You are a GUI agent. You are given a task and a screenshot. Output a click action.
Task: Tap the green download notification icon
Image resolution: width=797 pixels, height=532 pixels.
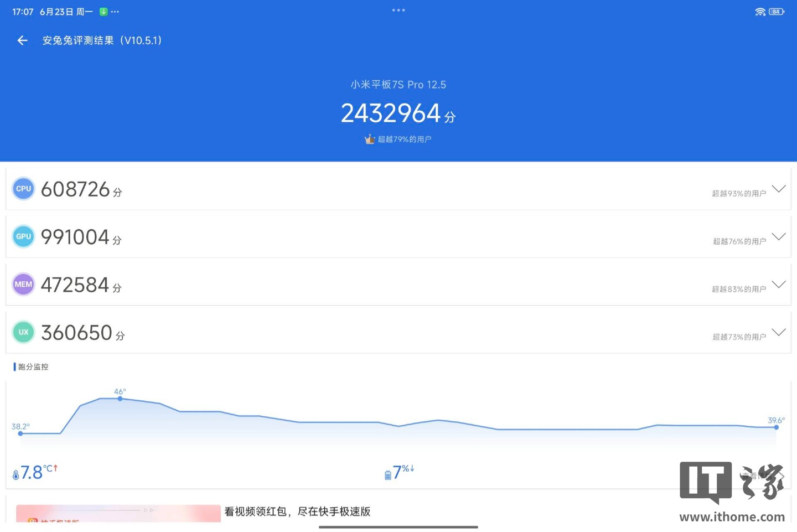pyautogui.click(x=103, y=12)
